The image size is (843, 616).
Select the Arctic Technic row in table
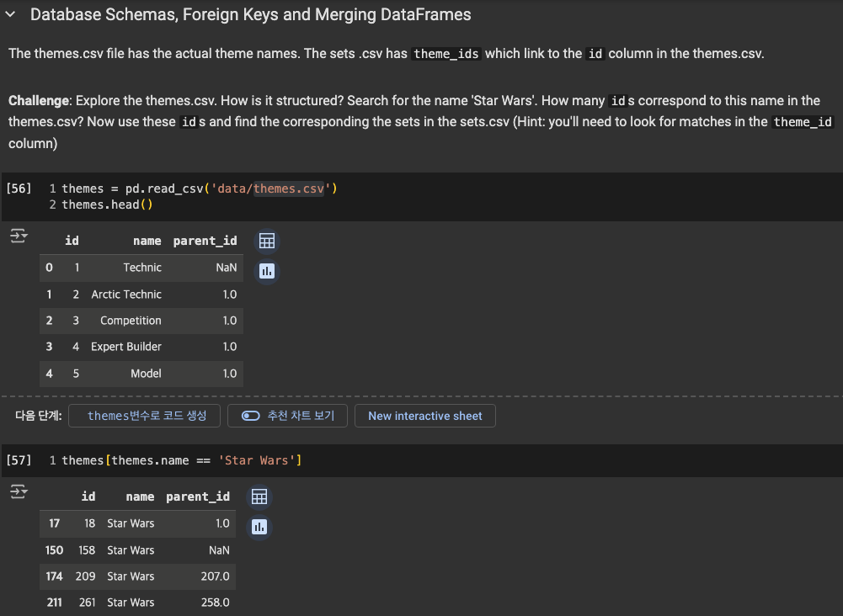point(141,295)
